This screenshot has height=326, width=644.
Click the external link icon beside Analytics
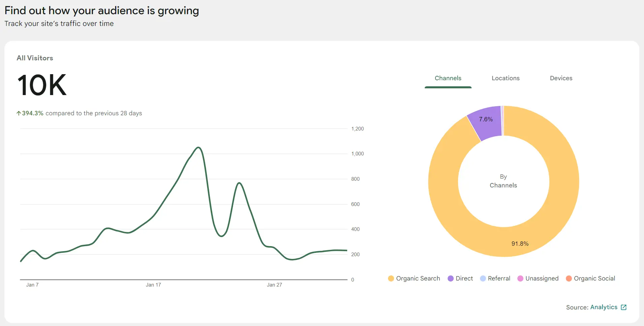tap(623, 307)
